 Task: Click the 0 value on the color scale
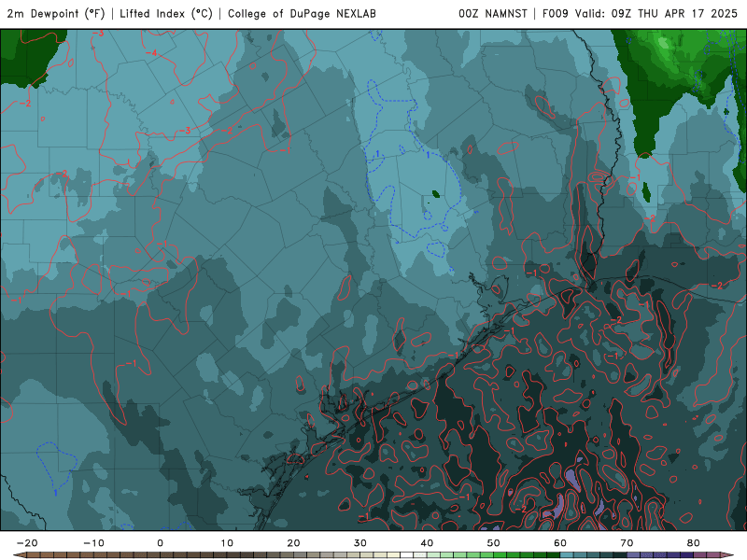(x=160, y=543)
